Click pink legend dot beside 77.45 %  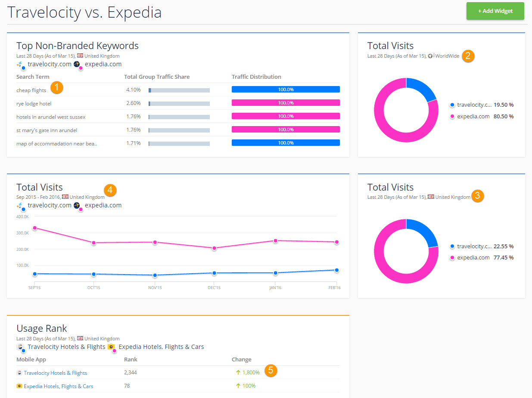[x=452, y=258]
